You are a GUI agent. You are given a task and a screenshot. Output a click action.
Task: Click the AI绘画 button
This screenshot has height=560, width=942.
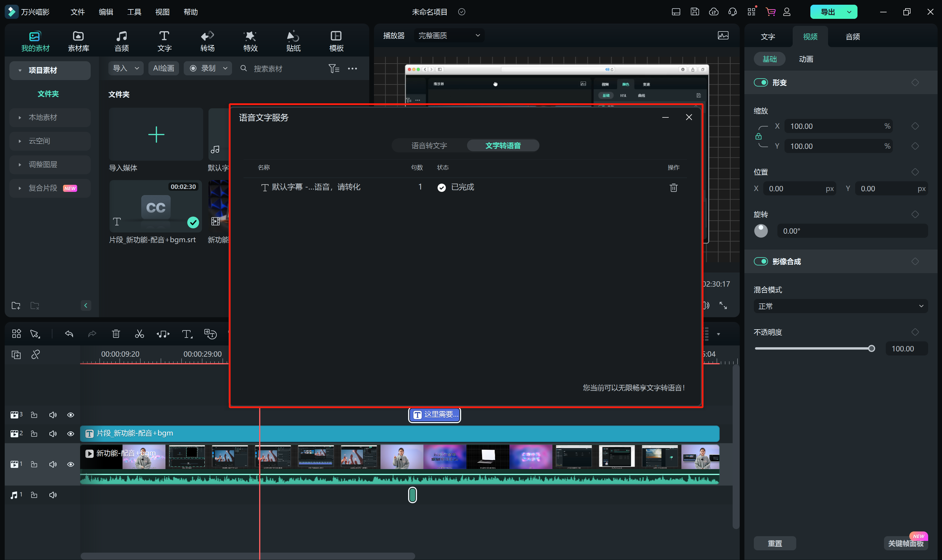(x=163, y=68)
